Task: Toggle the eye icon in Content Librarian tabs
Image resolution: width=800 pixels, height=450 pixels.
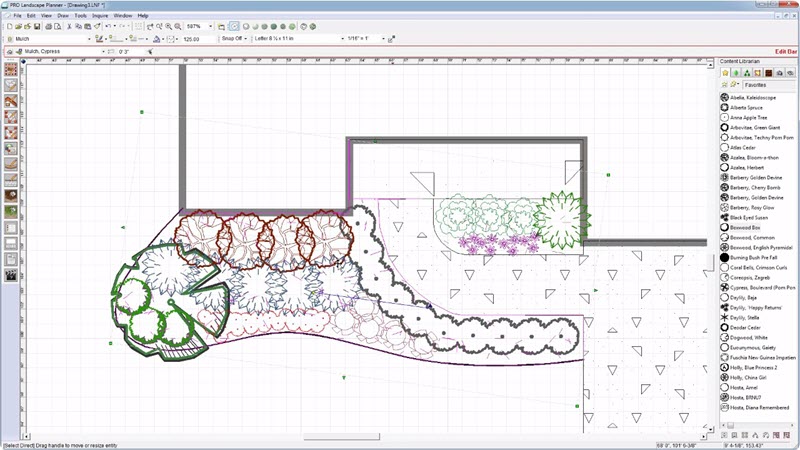Action: [x=790, y=73]
